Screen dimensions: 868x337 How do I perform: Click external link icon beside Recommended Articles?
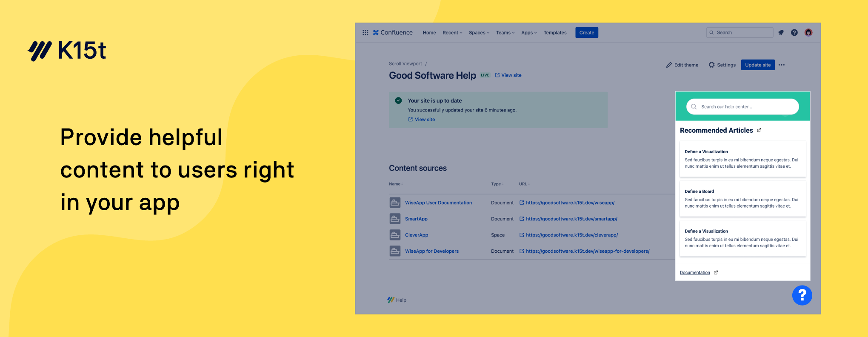coord(759,130)
